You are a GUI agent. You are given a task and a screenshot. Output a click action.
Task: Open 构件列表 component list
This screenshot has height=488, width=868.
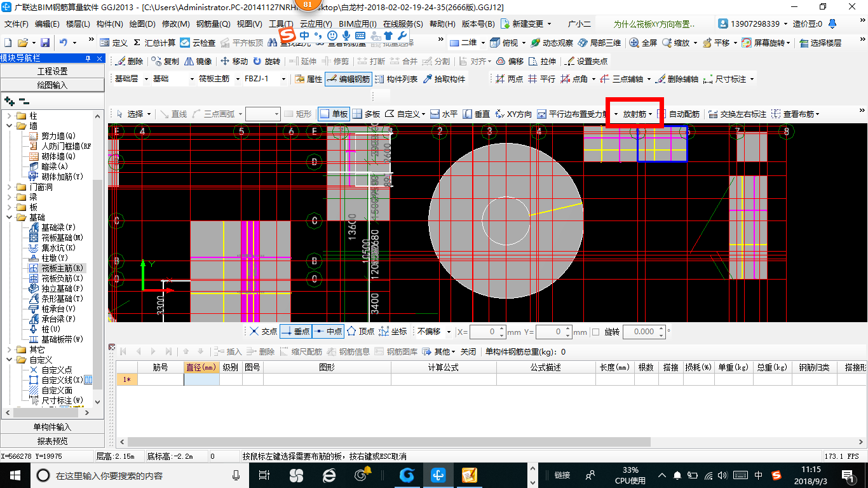[x=397, y=79]
